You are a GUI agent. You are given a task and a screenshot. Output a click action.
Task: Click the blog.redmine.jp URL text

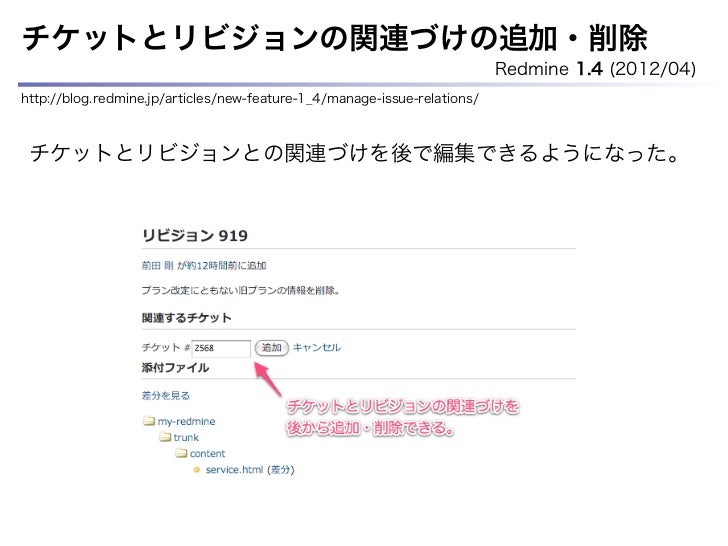tap(250, 99)
